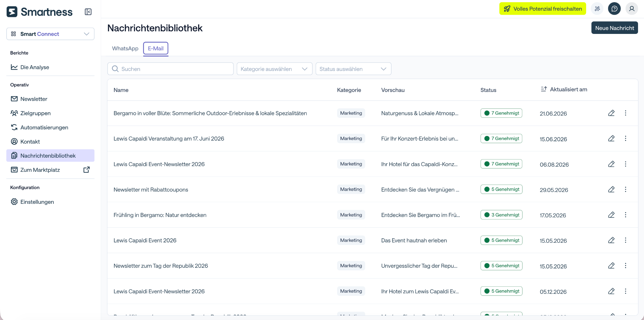Sort by Aktualisiert am column
Screen dimensions: 644x320
[563, 89]
